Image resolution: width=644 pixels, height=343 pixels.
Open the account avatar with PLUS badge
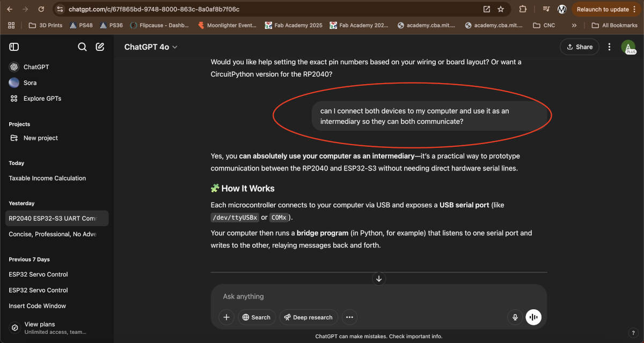coord(628,47)
